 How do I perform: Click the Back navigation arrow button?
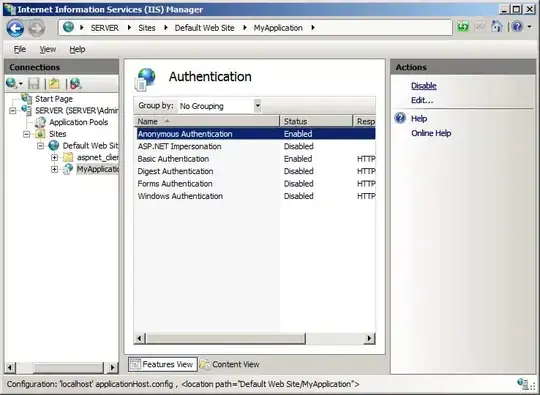[15, 28]
